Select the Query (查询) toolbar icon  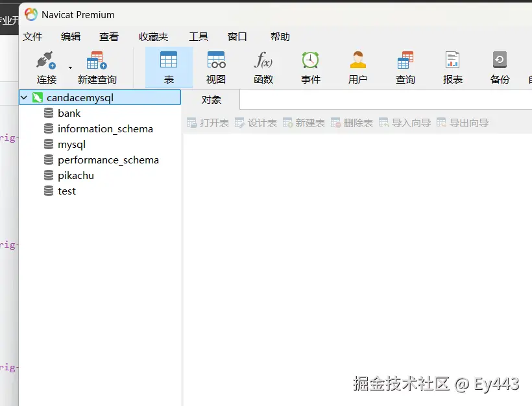point(405,60)
